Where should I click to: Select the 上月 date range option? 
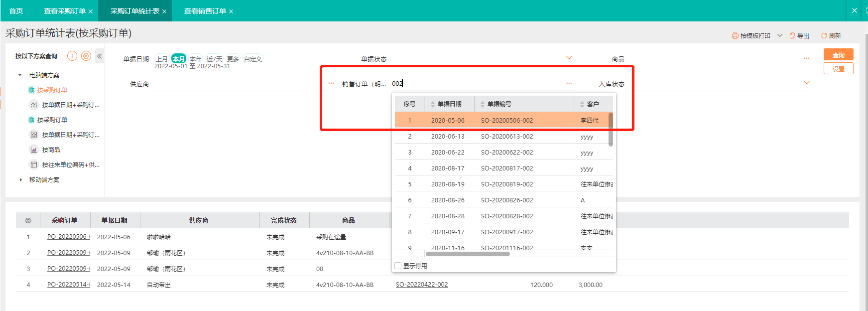[162, 59]
